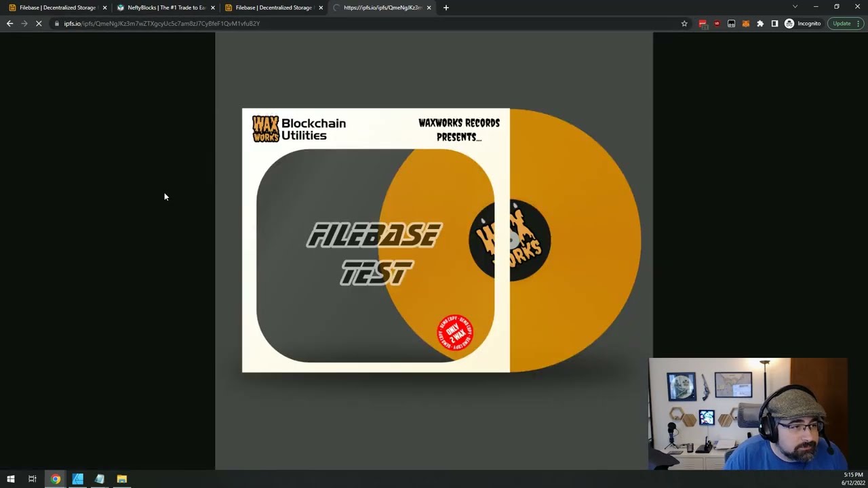
Task: Open site info via the lock icon
Action: (x=57, y=24)
